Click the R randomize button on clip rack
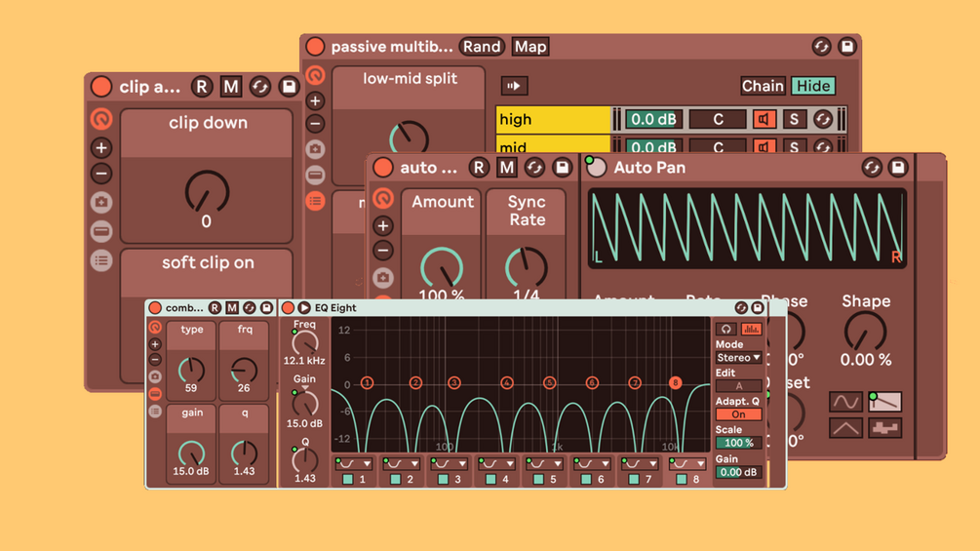Viewport: 980px width, 551px height. click(x=201, y=87)
